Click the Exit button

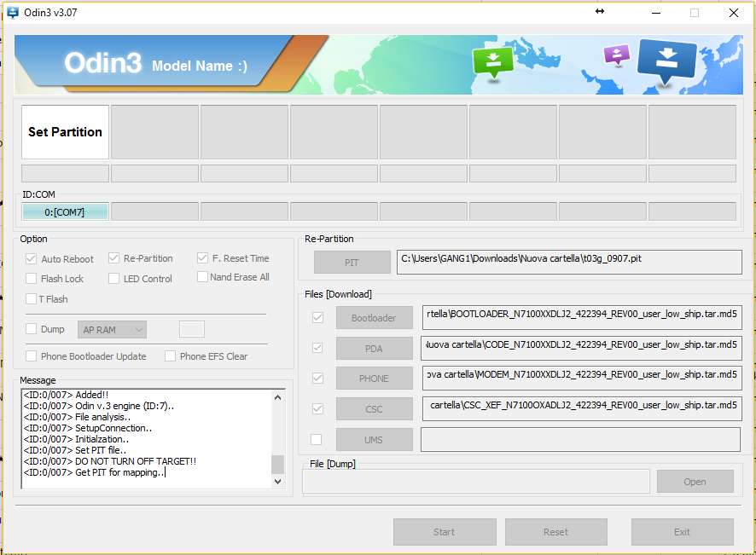click(683, 532)
